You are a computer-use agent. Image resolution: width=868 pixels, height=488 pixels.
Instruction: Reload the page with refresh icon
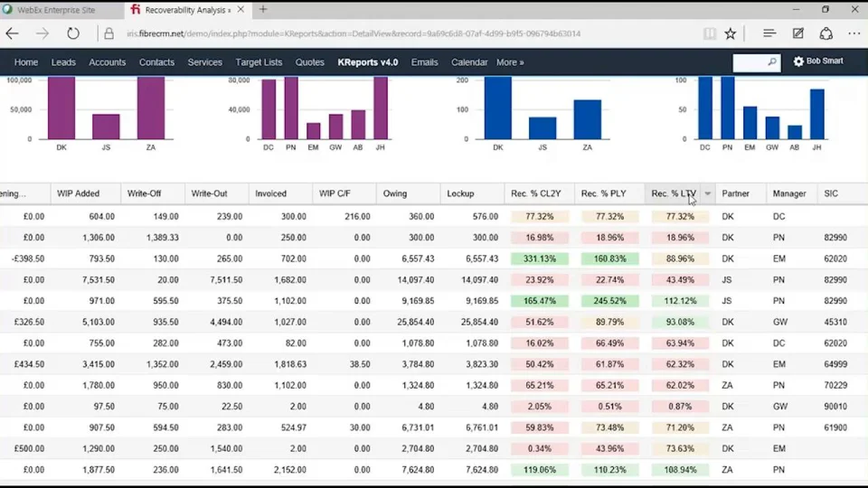(73, 33)
